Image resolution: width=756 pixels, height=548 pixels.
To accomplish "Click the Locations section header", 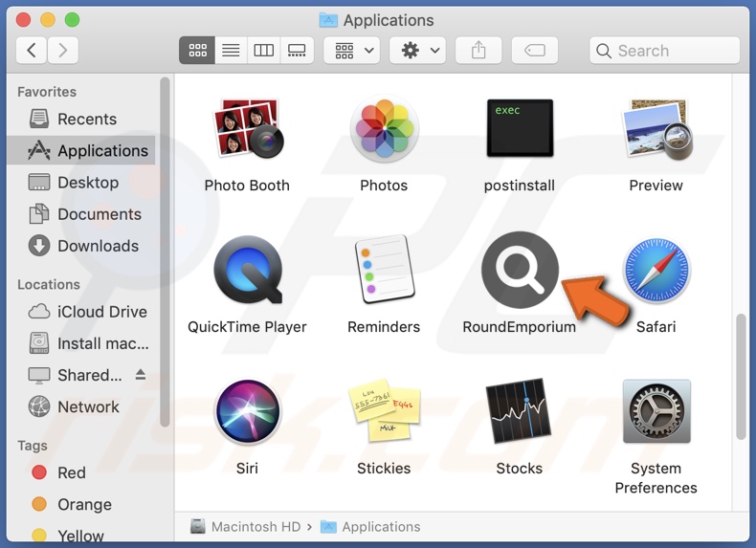I will [49, 284].
